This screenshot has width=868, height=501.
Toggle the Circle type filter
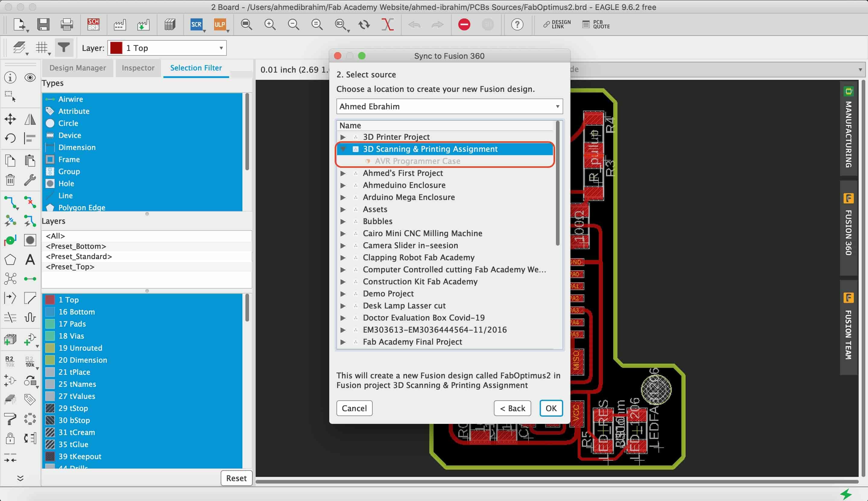tap(142, 123)
